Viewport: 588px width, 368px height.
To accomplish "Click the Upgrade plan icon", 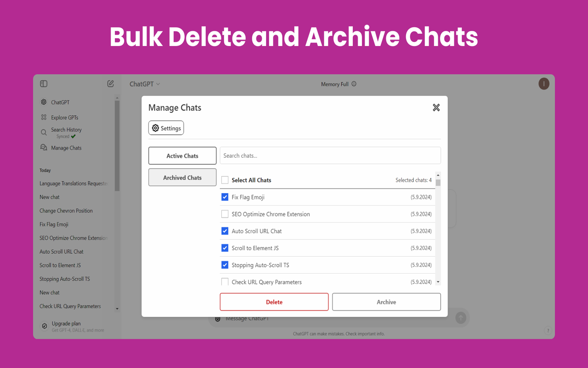I will [x=44, y=326].
